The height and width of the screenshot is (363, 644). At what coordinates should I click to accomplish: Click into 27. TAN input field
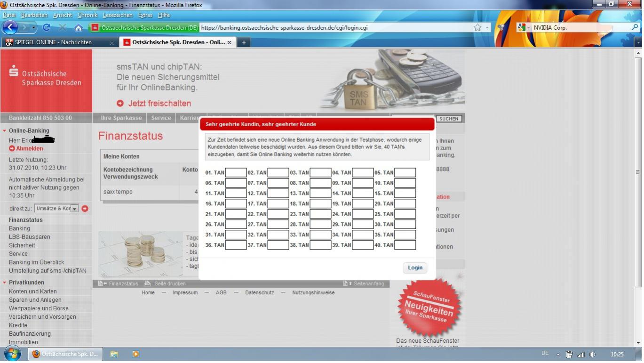click(x=278, y=224)
